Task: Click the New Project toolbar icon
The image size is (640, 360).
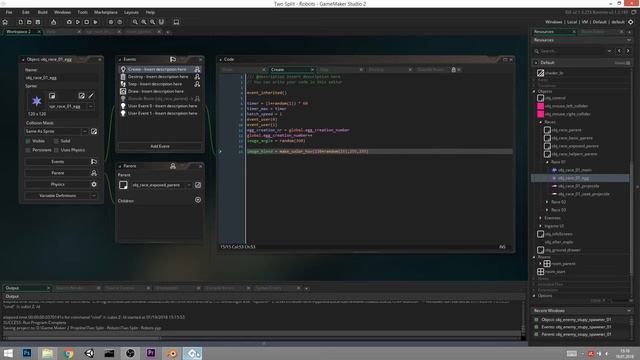Action: [20, 22]
